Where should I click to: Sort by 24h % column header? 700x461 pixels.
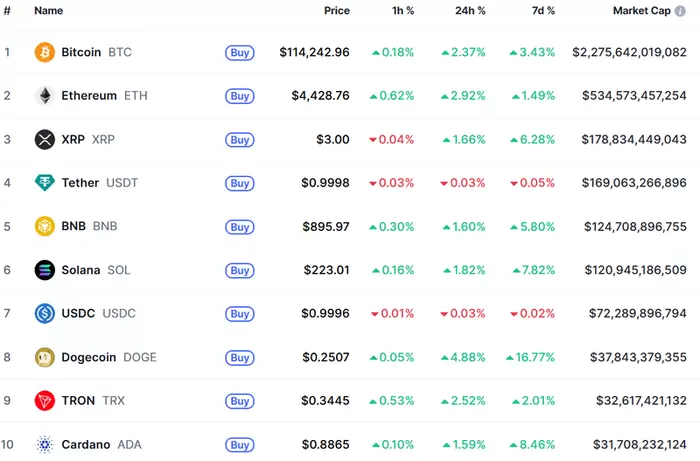pos(468,11)
